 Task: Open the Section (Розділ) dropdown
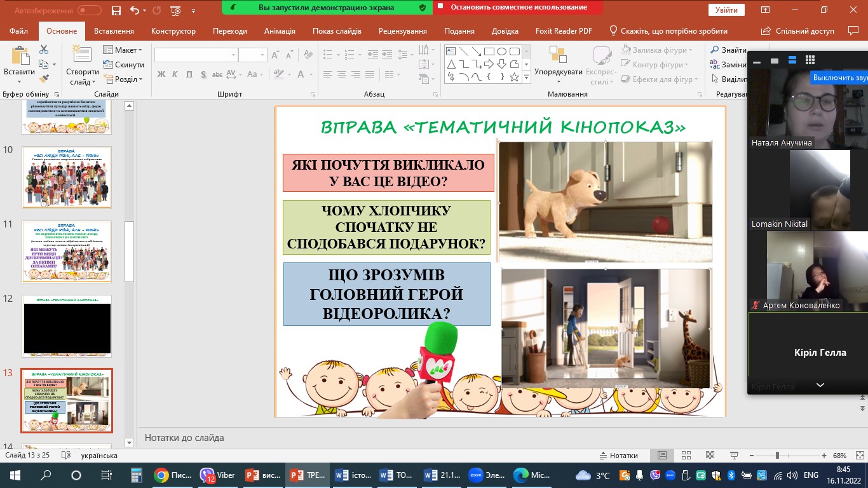[x=123, y=79]
